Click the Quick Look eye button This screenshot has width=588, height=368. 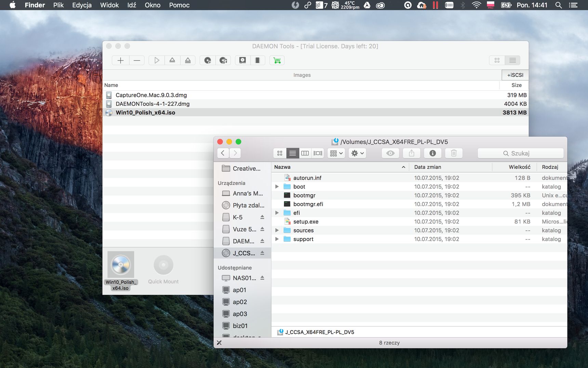tap(390, 153)
